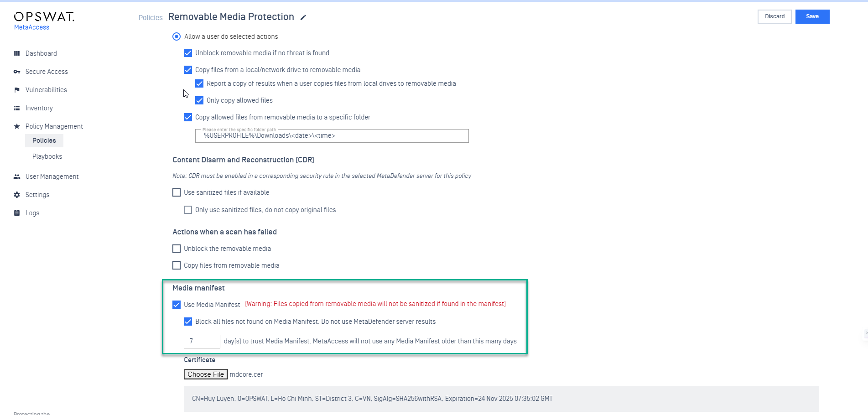Click the days to trust manifest field
Screen dimensions: 868x415
coord(202,342)
